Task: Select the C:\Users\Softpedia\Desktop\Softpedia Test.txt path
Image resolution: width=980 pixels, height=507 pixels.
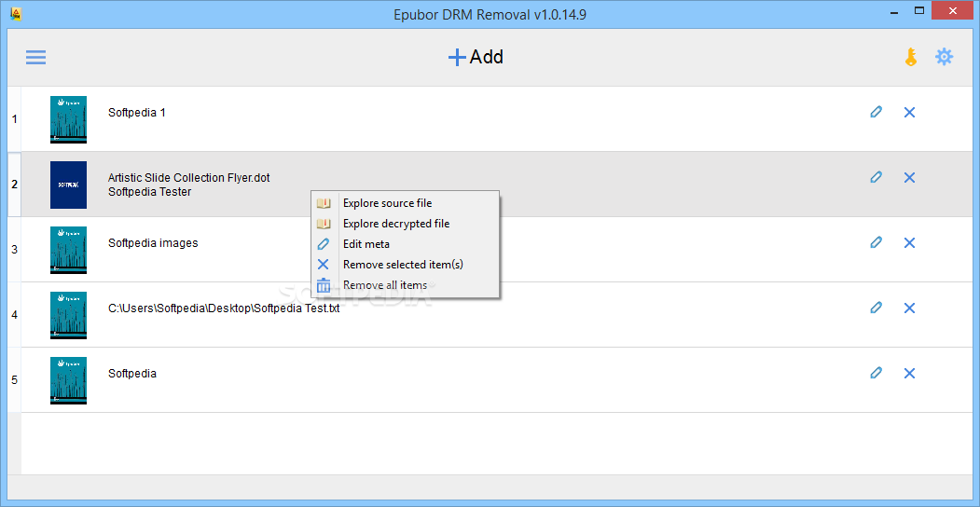Action: point(224,308)
